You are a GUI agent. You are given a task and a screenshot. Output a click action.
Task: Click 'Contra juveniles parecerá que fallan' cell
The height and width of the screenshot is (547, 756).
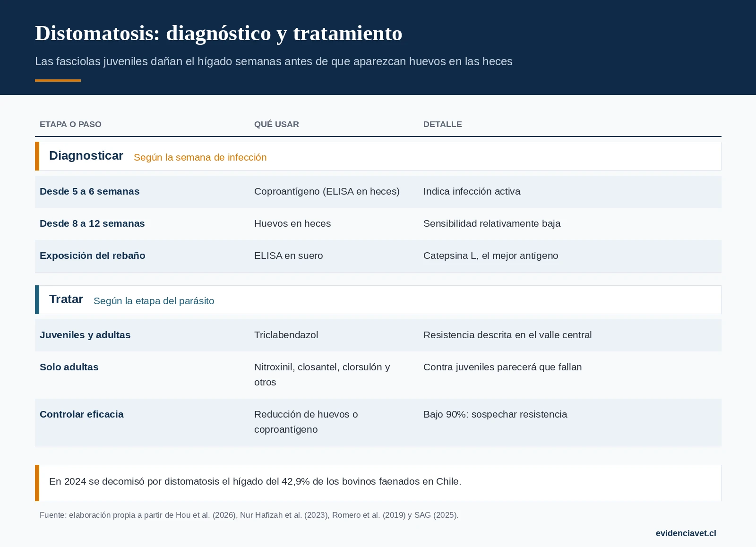[x=502, y=367]
